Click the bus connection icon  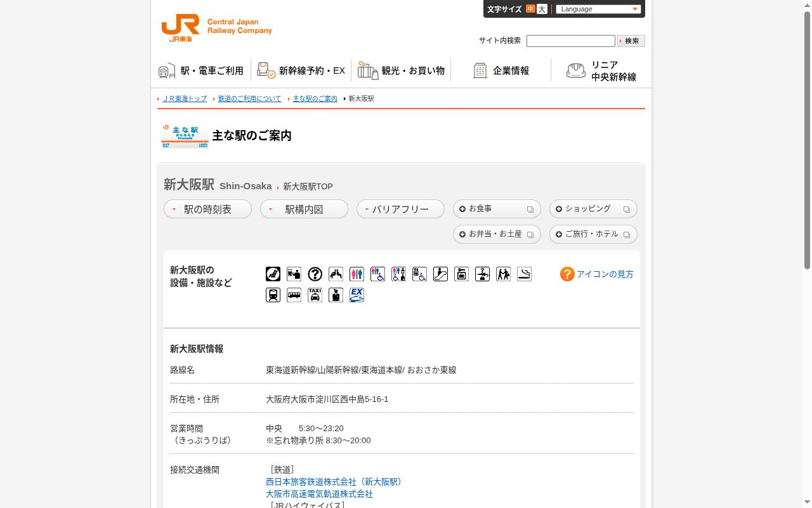(x=294, y=295)
